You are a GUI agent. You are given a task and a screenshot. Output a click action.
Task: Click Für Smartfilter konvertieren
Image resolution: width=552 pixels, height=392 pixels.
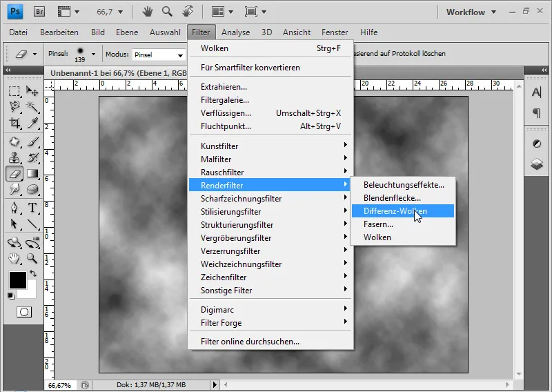pyautogui.click(x=270, y=68)
